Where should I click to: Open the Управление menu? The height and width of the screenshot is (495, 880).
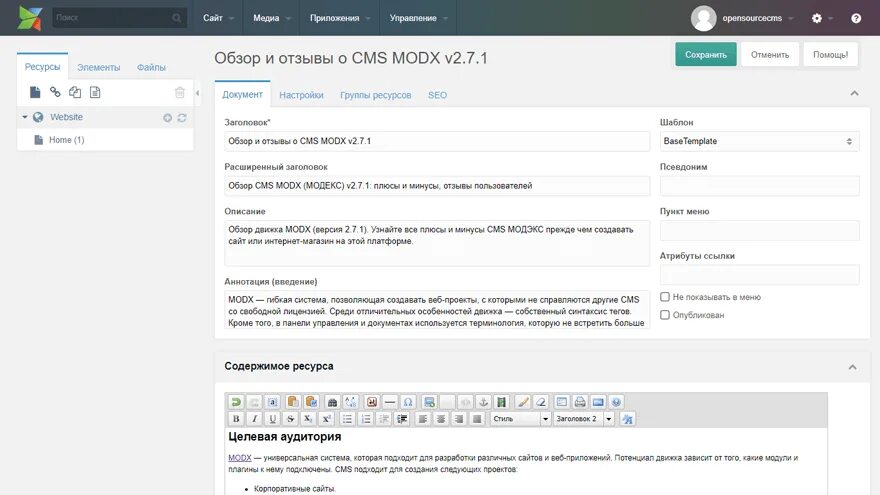[418, 18]
